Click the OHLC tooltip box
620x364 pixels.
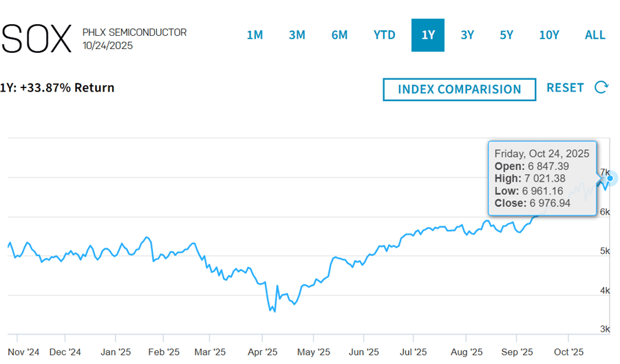(x=542, y=178)
